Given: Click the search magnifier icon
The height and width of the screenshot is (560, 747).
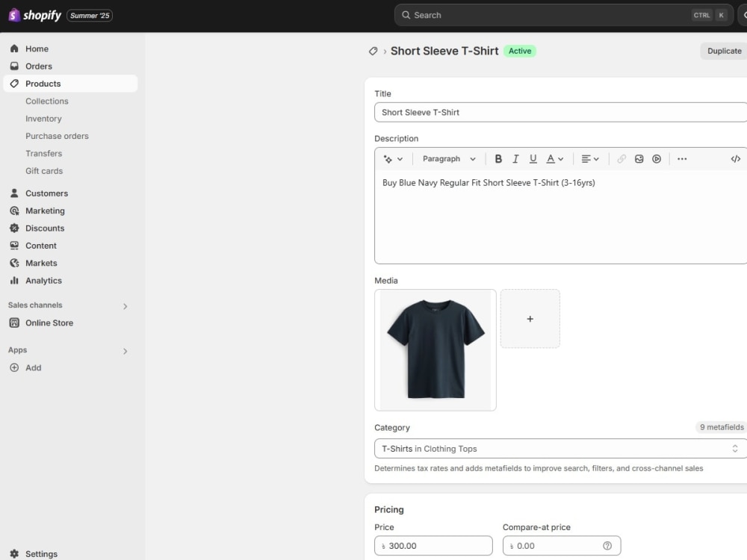Looking at the screenshot, I should click(x=406, y=15).
